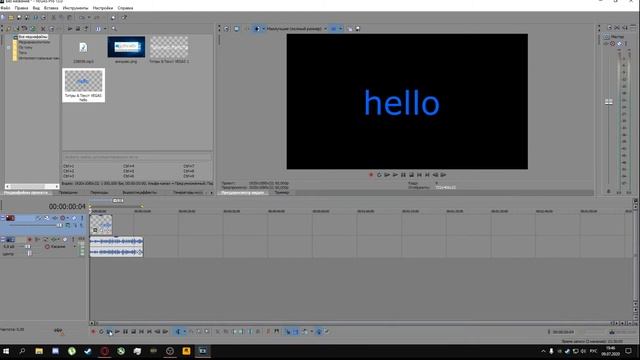The image size is (640, 360).
Task: Select the Normal Edit tool
Action: click(178, 331)
